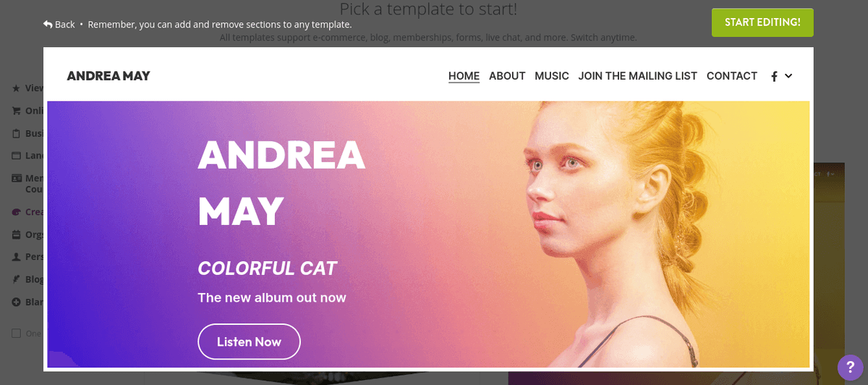Select the shopping cart Online category icon

[16, 111]
